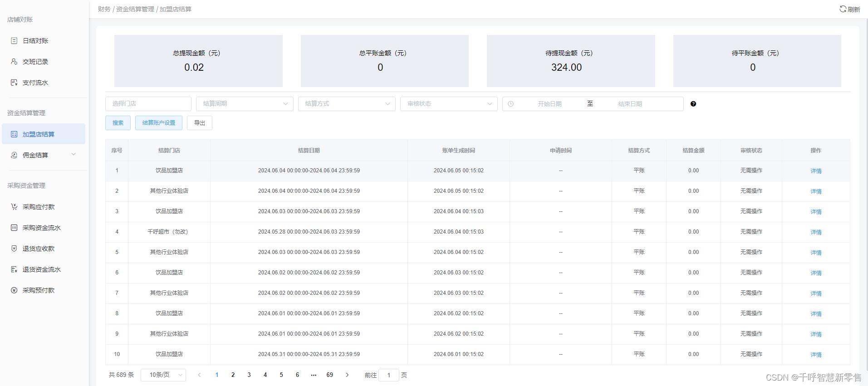The width and height of the screenshot is (868, 386).
Task: Click the black question mark help icon
Action: 693,104
